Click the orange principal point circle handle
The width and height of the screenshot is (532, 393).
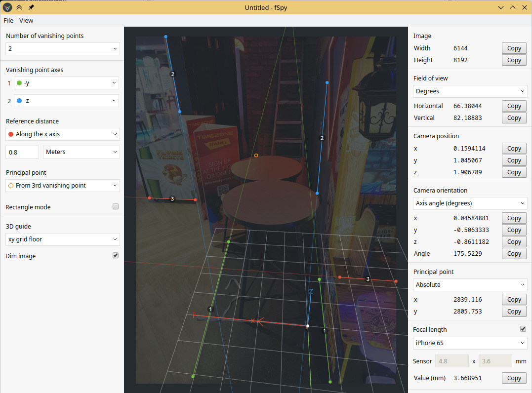pyautogui.click(x=256, y=156)
